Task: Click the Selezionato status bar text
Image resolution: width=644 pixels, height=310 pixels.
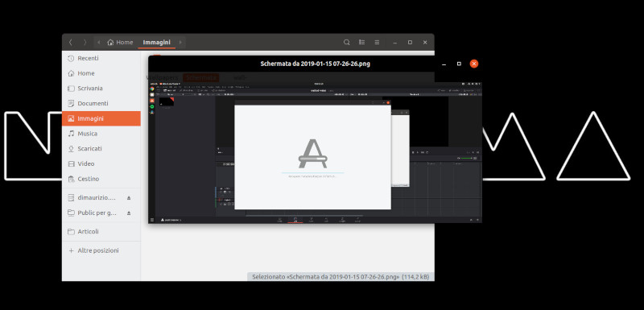Action: (341, 277)
